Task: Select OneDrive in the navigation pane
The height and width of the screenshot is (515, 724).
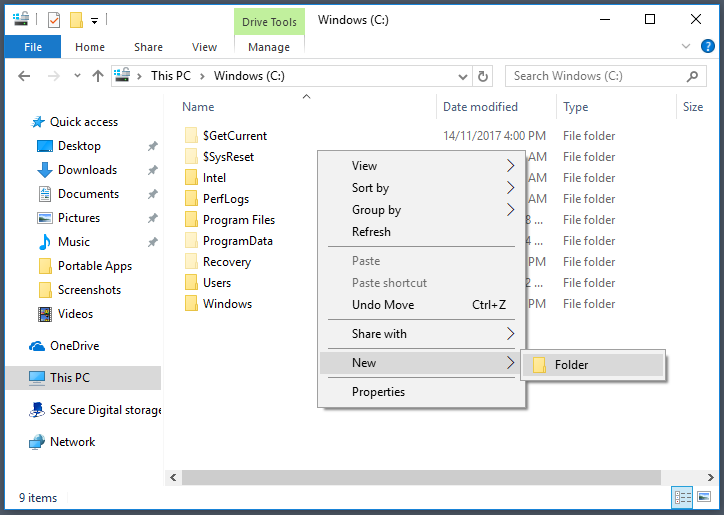Action: pos(74,346)
